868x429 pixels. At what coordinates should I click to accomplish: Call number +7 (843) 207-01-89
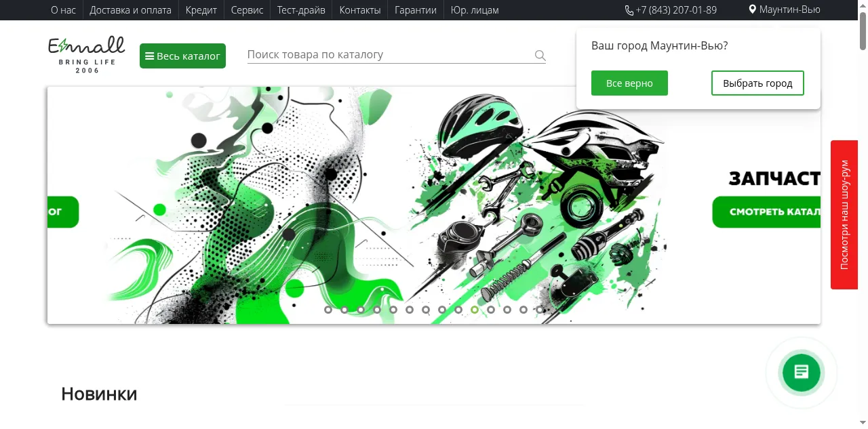(x=676, y=10)
